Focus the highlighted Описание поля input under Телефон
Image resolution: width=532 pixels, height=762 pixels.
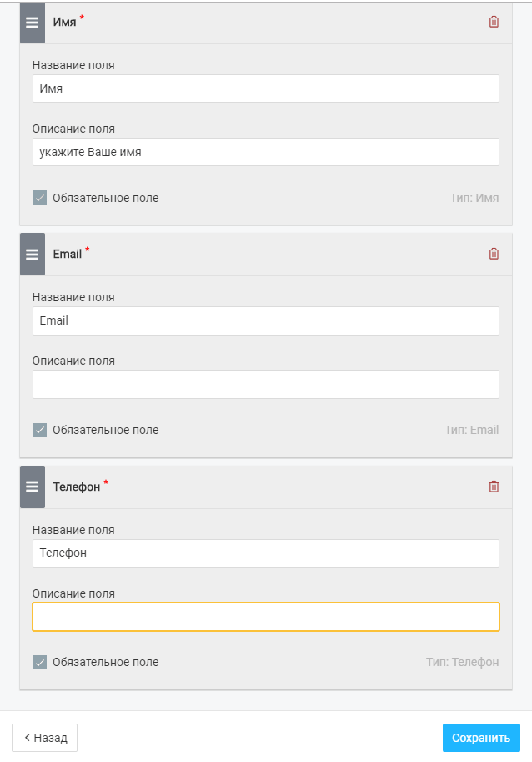pos(265,617)
